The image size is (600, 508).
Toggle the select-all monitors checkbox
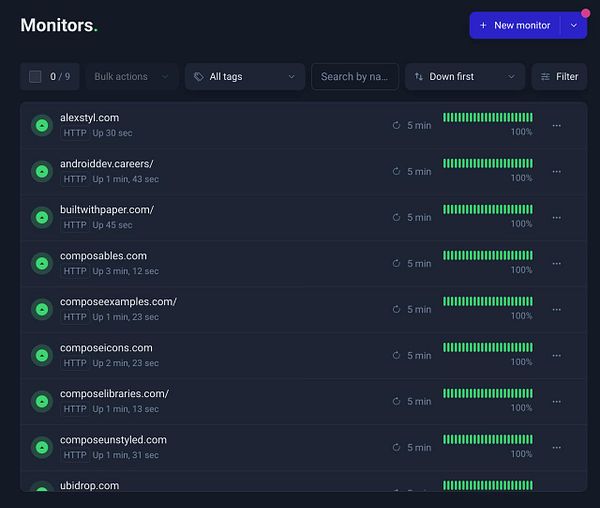(x=35, y=77)
